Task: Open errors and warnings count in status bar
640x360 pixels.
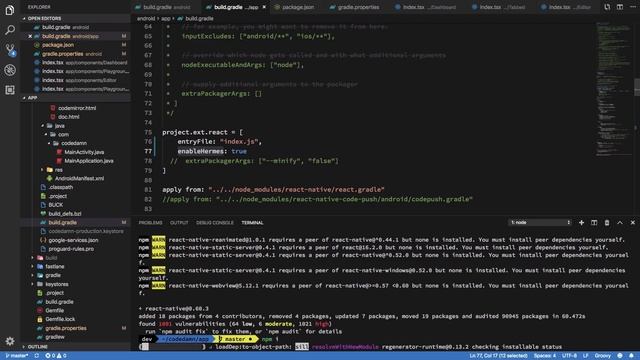Action: pyautogui.click(x=56, y=356)
